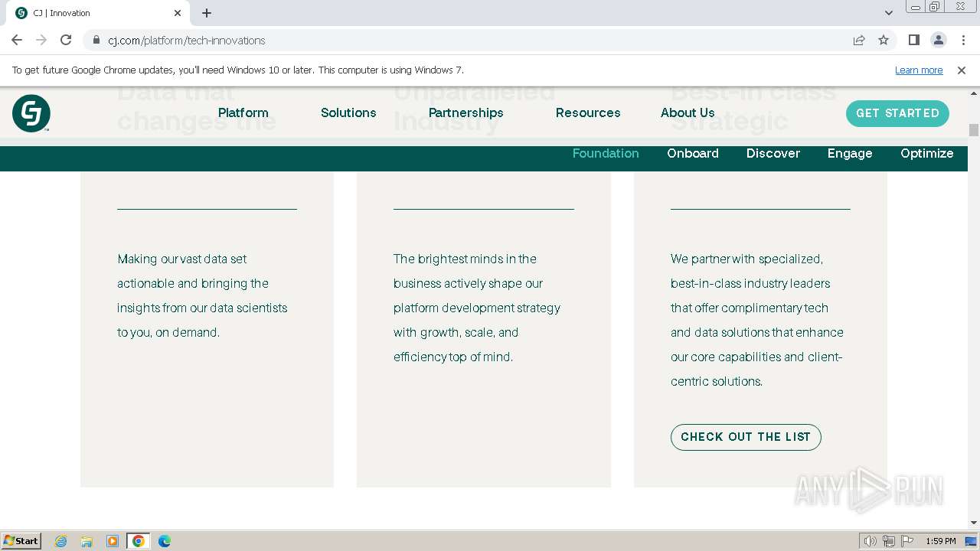Open the Windows Start menu
Screen dimensions: 980x551
[21, 541]
